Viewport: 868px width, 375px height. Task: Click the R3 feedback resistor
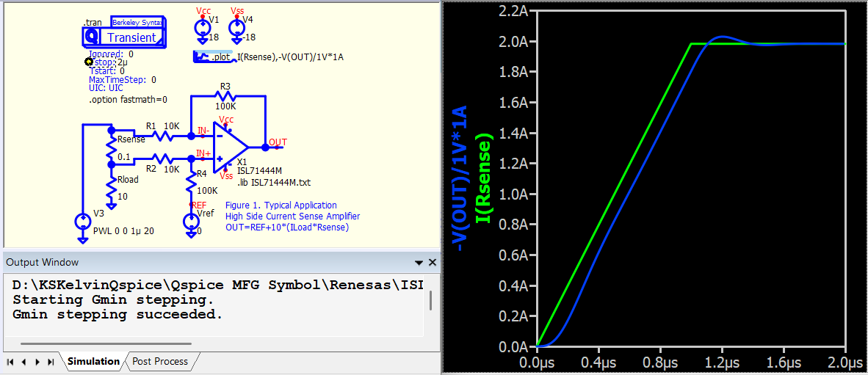225,96
